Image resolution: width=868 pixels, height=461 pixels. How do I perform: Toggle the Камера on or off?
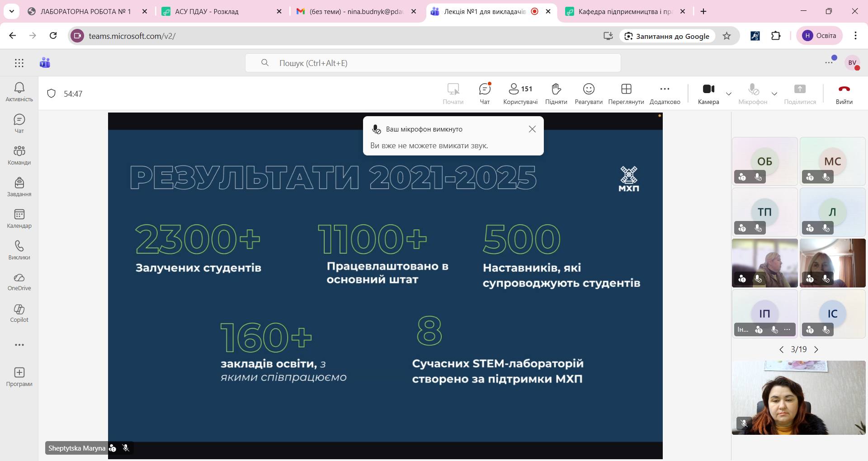click(708, 94)
